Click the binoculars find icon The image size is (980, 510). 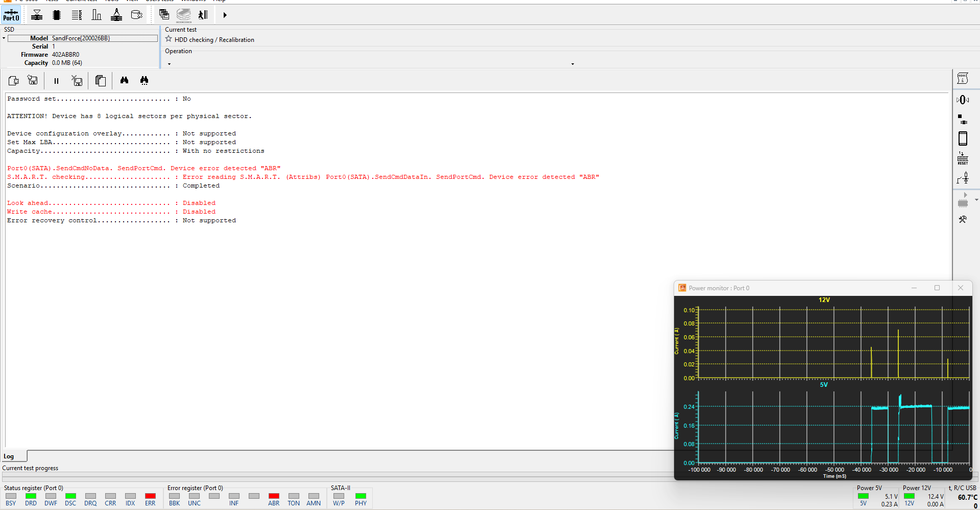tap(124, 80)
